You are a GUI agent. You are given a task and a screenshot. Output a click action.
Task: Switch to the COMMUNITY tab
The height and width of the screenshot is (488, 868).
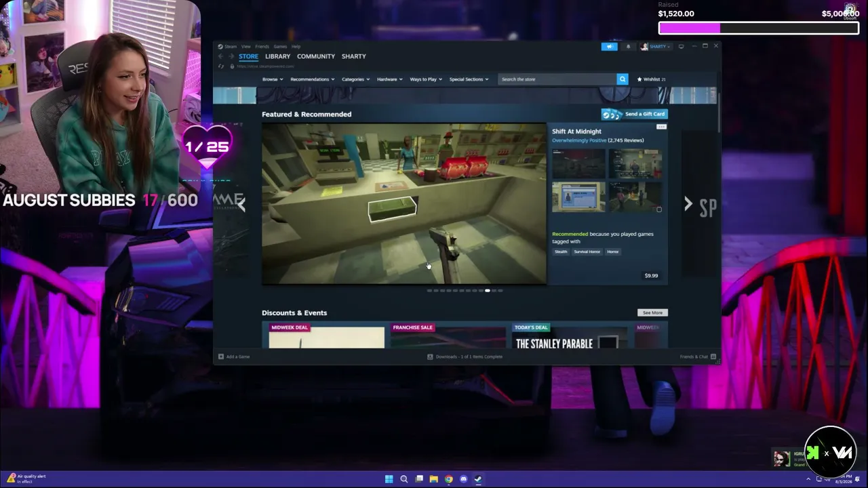316,56
